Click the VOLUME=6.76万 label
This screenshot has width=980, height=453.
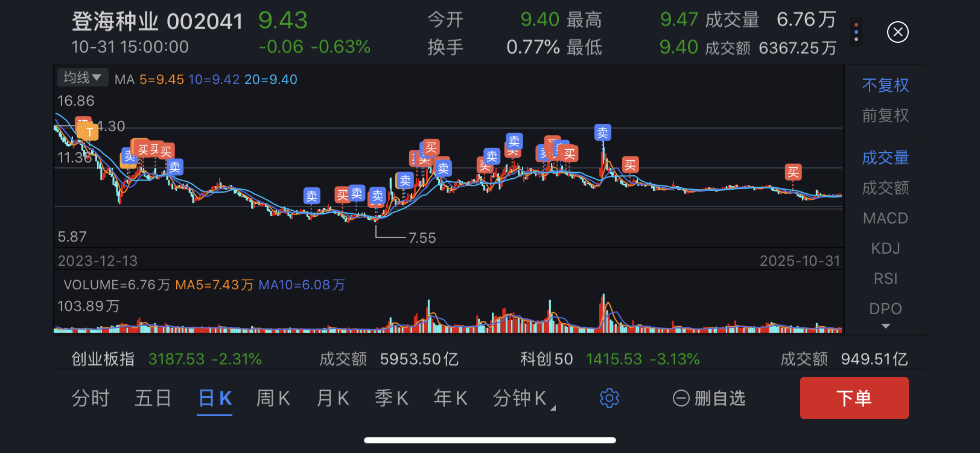(117, 284)
